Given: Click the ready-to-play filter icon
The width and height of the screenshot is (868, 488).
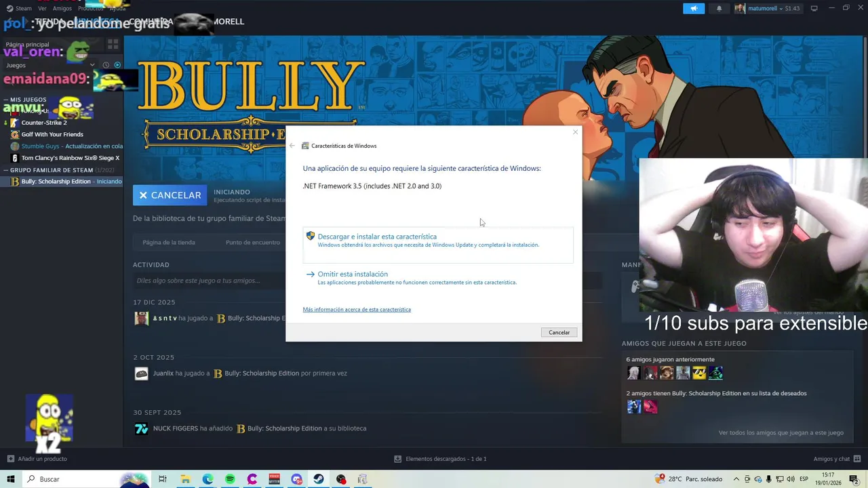Looking at the screenshot, I should click(x=117, y=65).
